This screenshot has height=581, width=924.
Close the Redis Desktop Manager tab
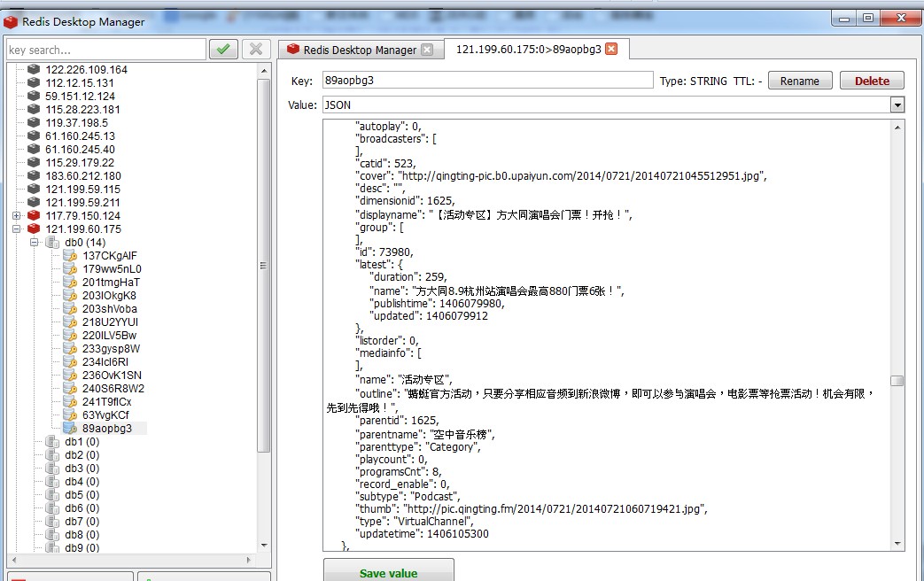click(427, 50)
